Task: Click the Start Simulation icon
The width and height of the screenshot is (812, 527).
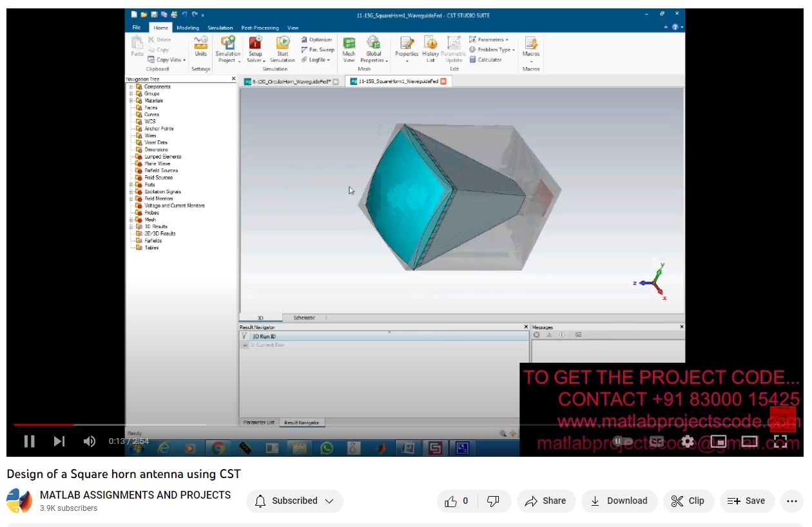Action: 282,43
